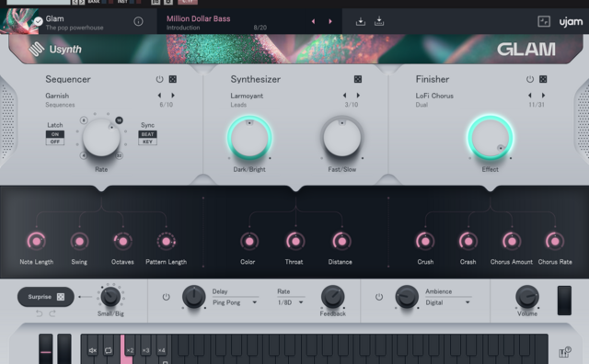Set Latch to ON
The width and height of the screenshot is (589, 364).
point(55,134)
